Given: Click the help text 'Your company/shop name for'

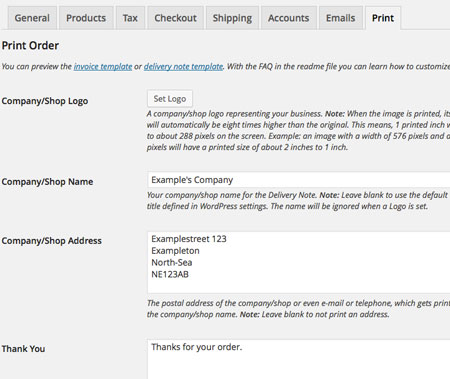Looking at the screenshot, I should pyautogui.click(x=298, y=201).
